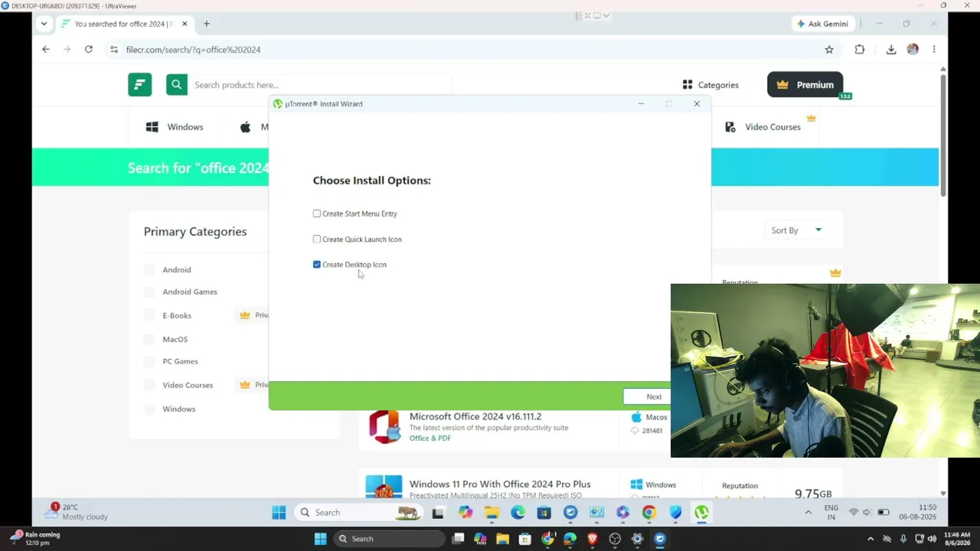
Task: Select the E-Books category checkbox
Action: click(x=149, y=315)
